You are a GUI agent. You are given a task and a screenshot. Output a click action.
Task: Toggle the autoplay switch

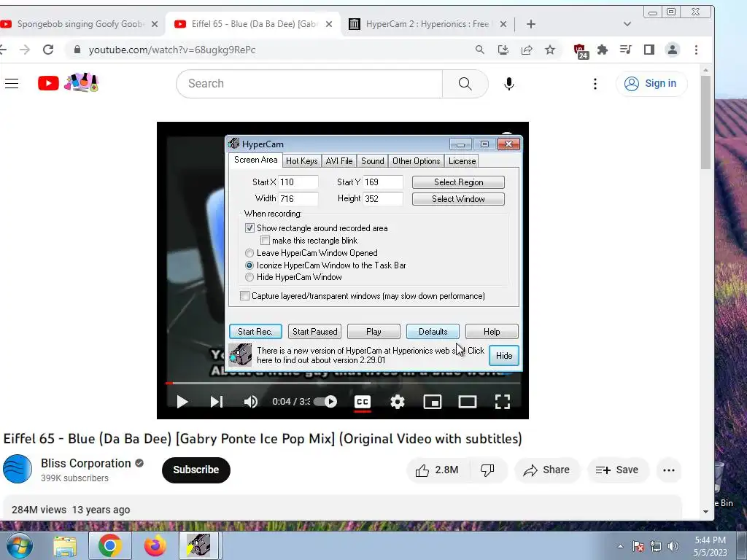point(325,402)
